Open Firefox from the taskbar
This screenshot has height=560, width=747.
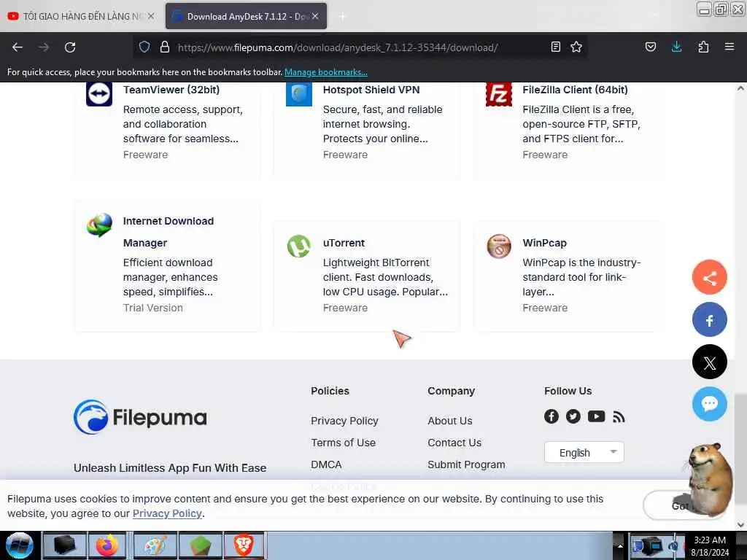click(x=108, y=545)
